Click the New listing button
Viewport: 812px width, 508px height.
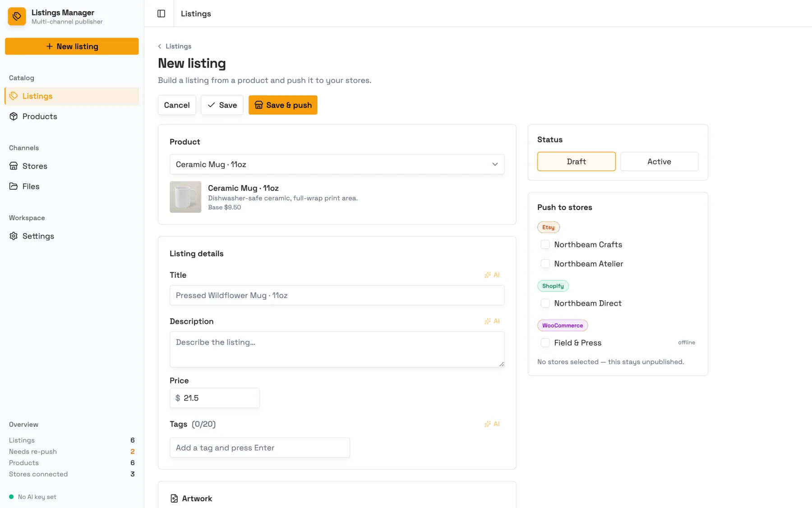tap(72, 46)
